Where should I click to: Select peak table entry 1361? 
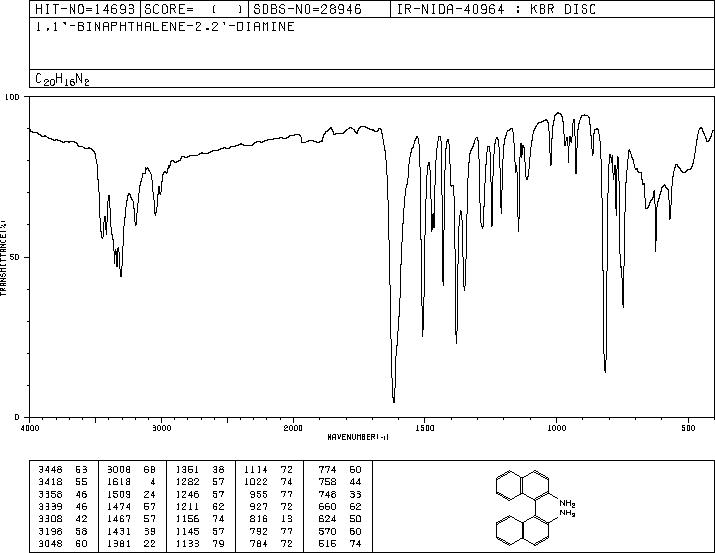[200, 470]
